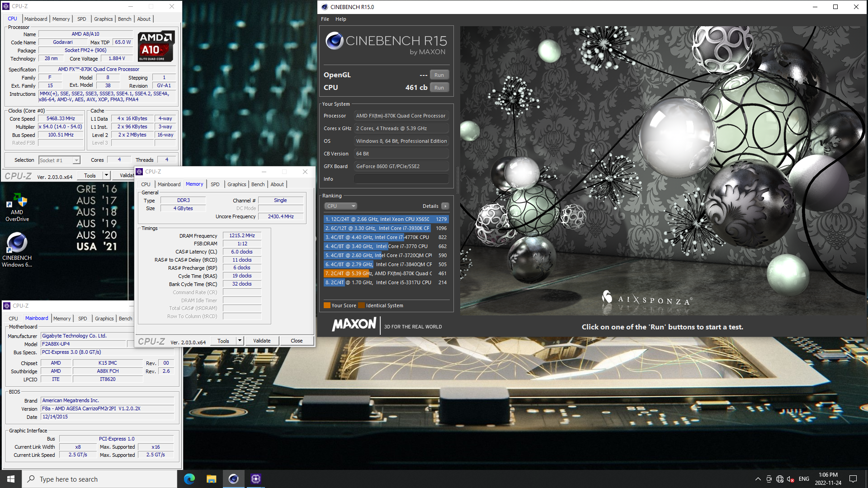The image size is (868, 488).
Task: Click Type here to search box
Action: coord(99,479)
